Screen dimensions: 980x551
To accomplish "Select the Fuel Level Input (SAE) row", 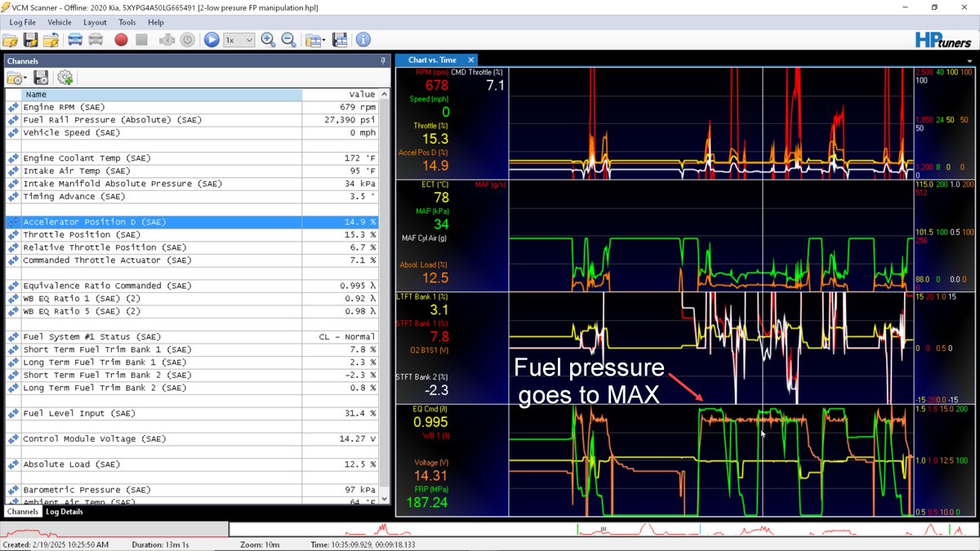I will point(192,413).
